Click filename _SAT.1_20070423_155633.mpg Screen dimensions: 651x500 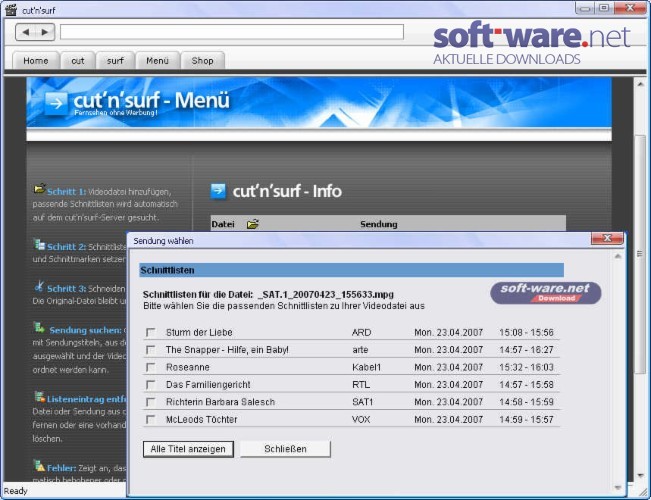[x=326, y=294]
